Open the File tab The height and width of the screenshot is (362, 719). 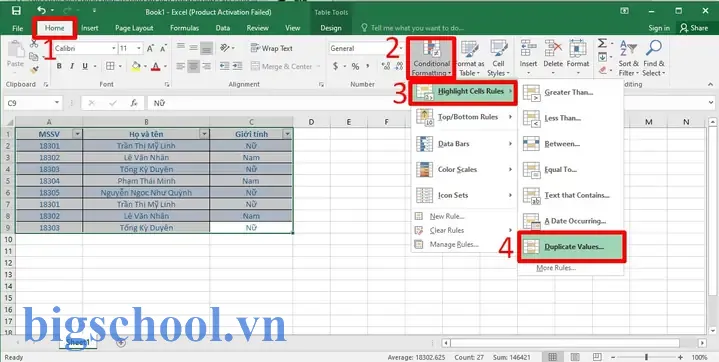pos(17,28)
